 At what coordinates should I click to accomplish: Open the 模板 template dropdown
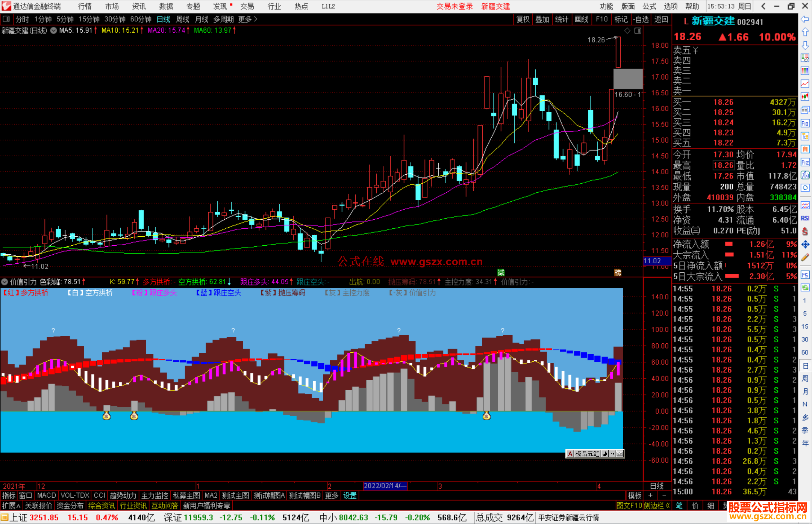pos(635,495)
